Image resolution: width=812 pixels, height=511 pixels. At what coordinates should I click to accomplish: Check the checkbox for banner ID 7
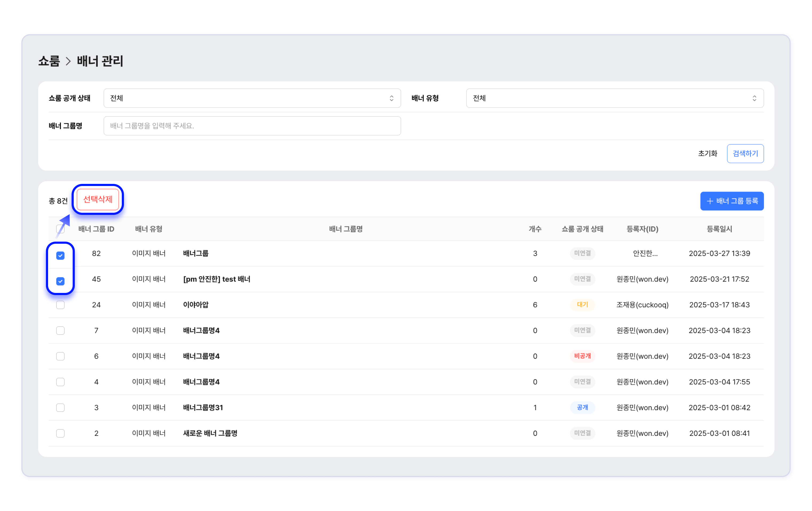tap(60, 330)
